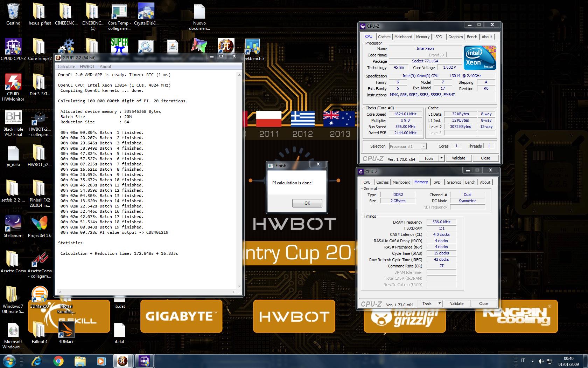588x368 pixels.
Task: Open Calculate menu in GPUPI
Action: tap(66, 67)
